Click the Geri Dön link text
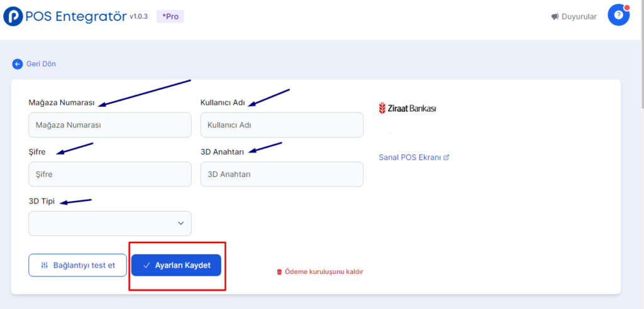Image resolution: width=644 pixels, height=309 pixels. (x=41, y=64)
